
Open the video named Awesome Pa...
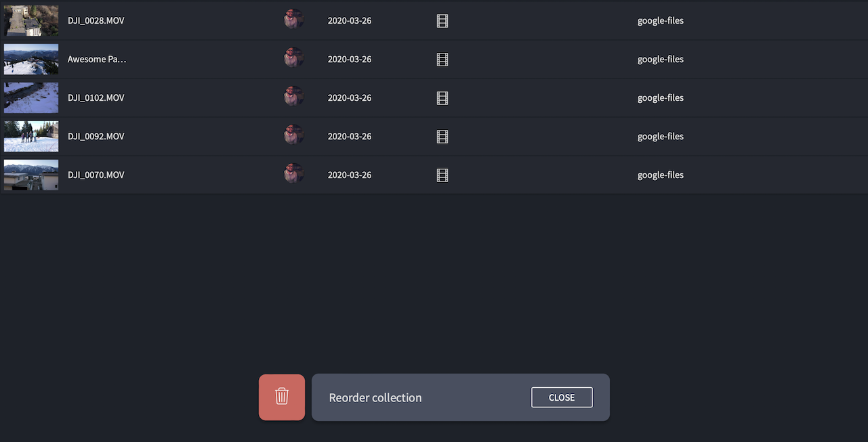96,59
